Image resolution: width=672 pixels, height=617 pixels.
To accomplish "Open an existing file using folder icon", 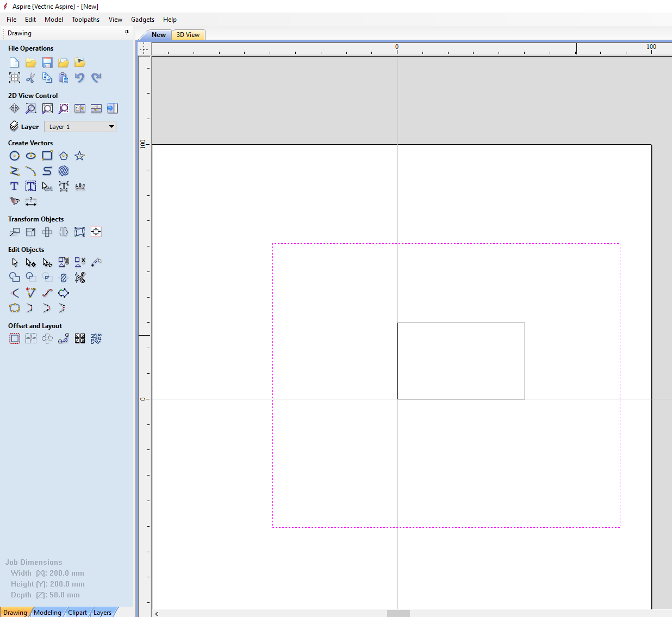I will point(31,63).
